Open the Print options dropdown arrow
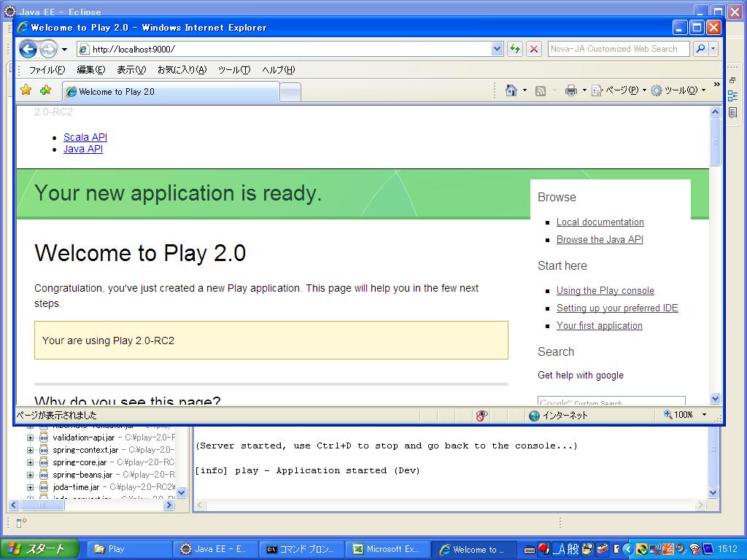747x560 pixels. [584, 90]
